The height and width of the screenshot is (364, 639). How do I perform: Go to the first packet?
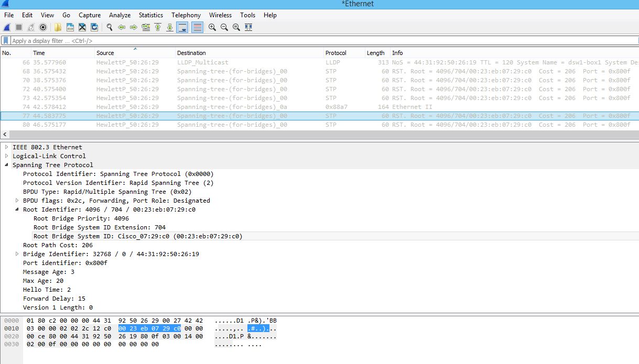(158, 27)
